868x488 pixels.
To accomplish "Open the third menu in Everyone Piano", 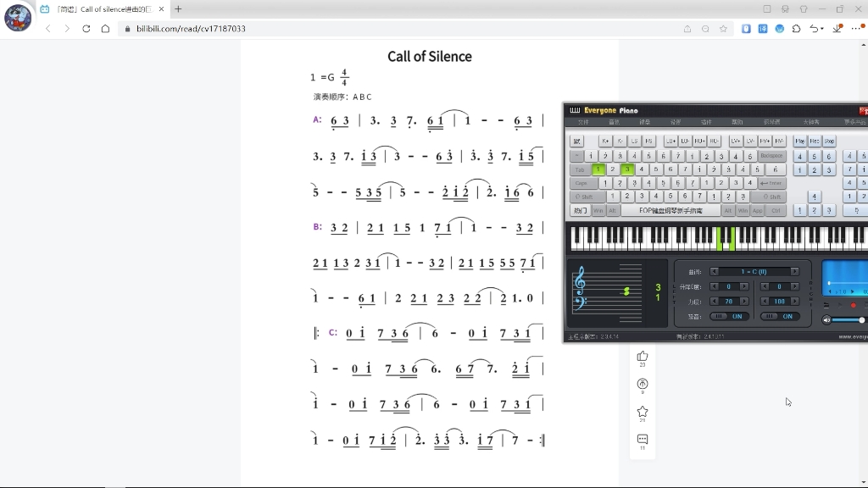I will pos(645,122).
